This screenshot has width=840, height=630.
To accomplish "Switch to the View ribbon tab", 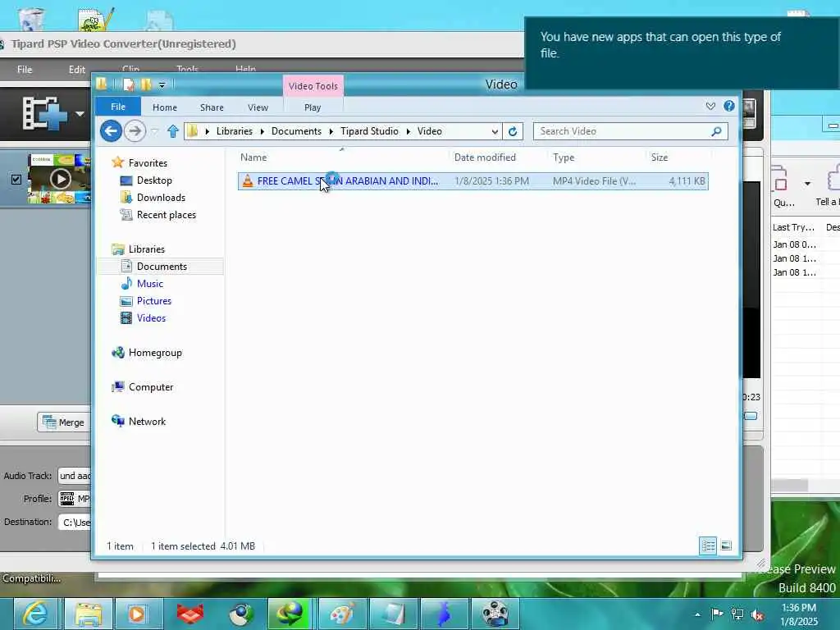I will (258, 107).
